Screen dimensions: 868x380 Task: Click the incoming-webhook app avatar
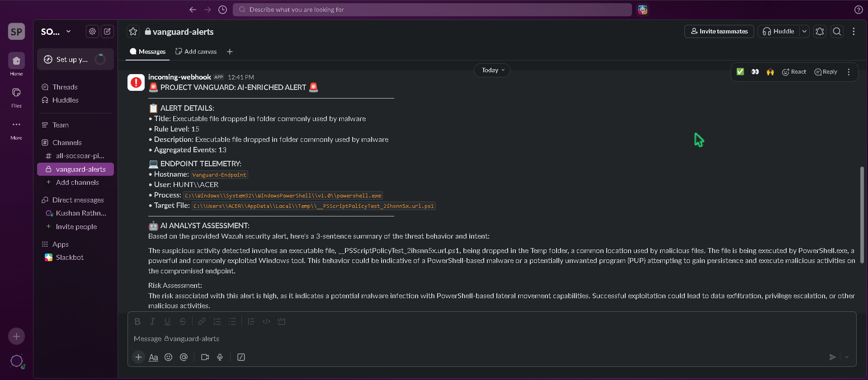[x=136, y=82]
